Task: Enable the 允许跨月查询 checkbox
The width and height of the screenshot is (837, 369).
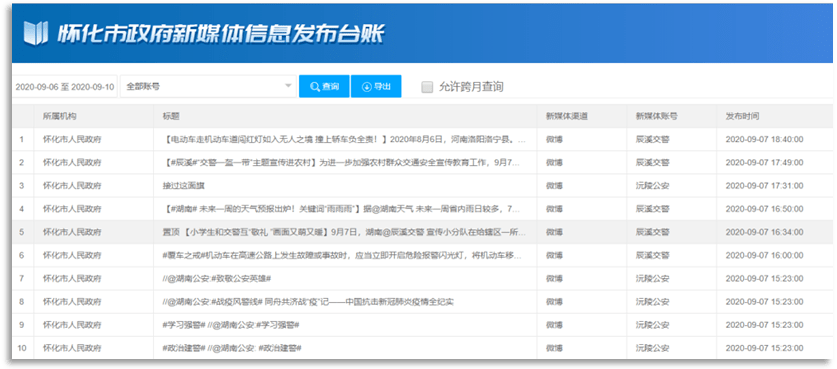Action: click(427, 87)
